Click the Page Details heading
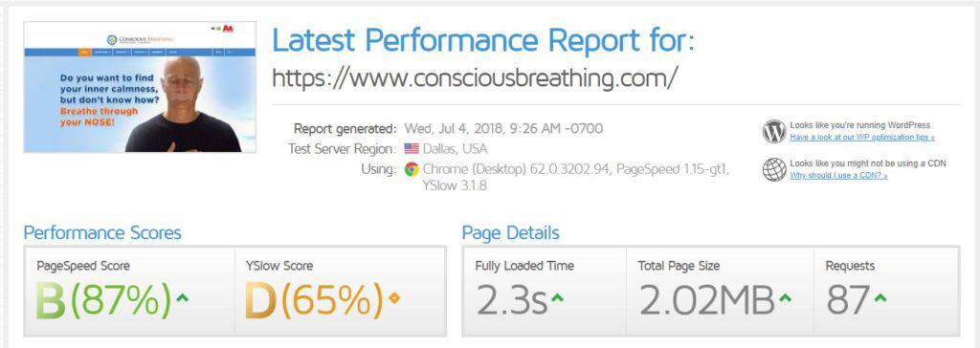The width and height of the screenshot is (980, 348). click(511, 233)
